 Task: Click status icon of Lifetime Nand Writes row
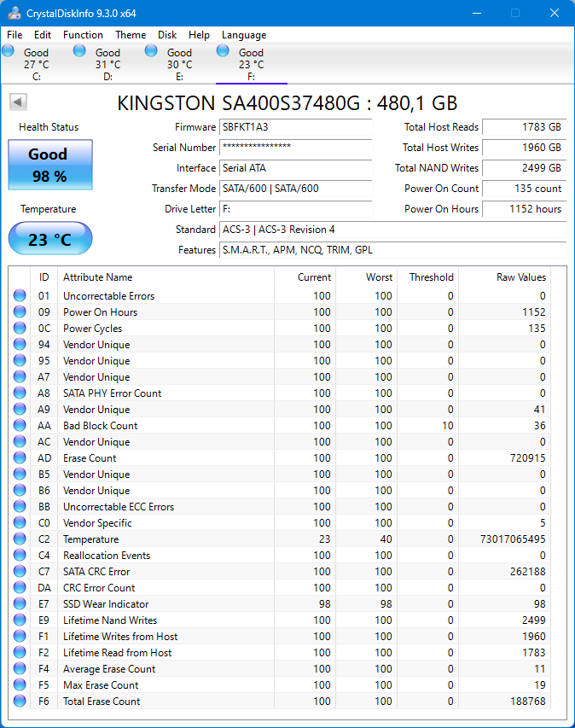[20, 620]
